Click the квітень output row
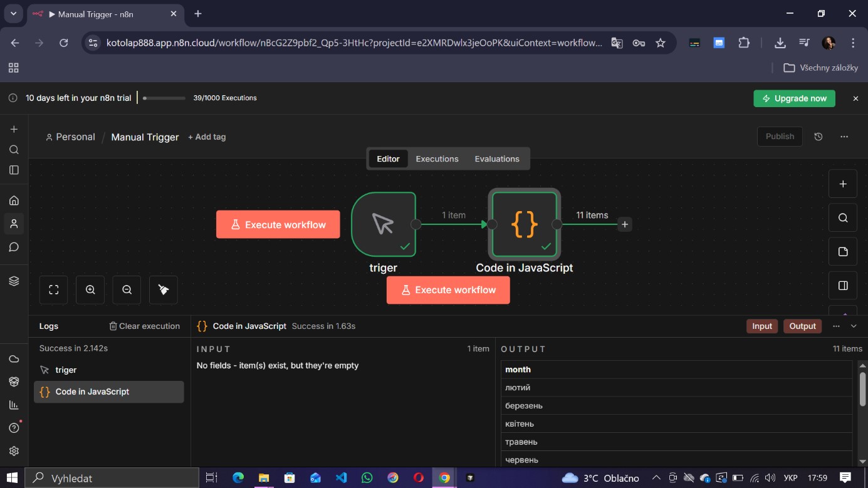This screenshot has height=488, width=868. 677,423
